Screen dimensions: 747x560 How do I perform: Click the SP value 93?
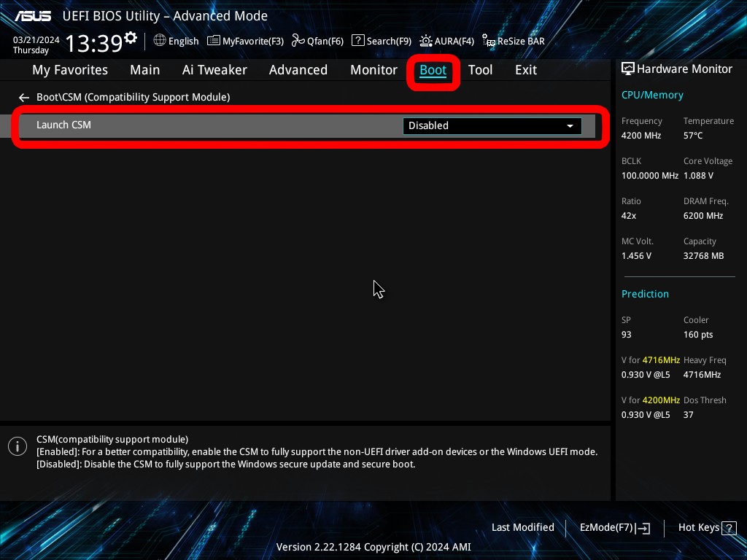(627, 335)
